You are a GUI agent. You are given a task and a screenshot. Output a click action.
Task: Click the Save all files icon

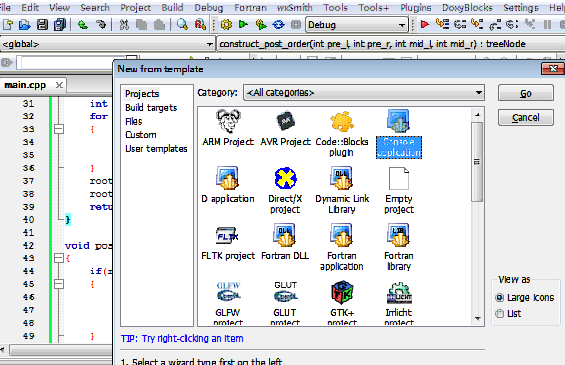(60, 25)
